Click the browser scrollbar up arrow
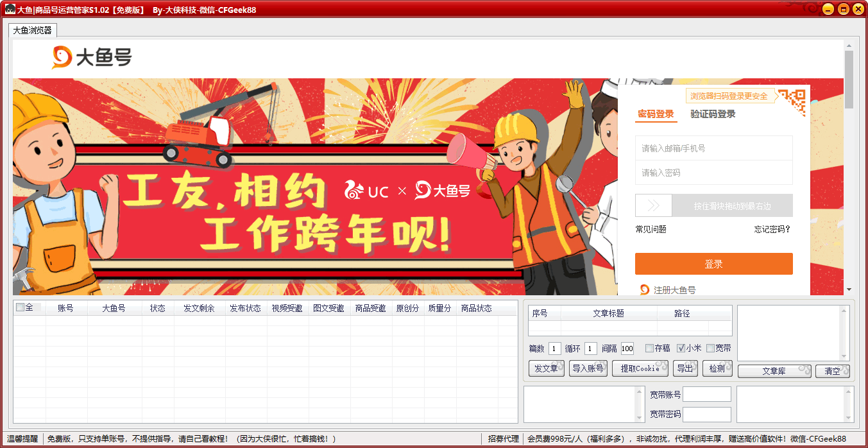 (849, 46)
